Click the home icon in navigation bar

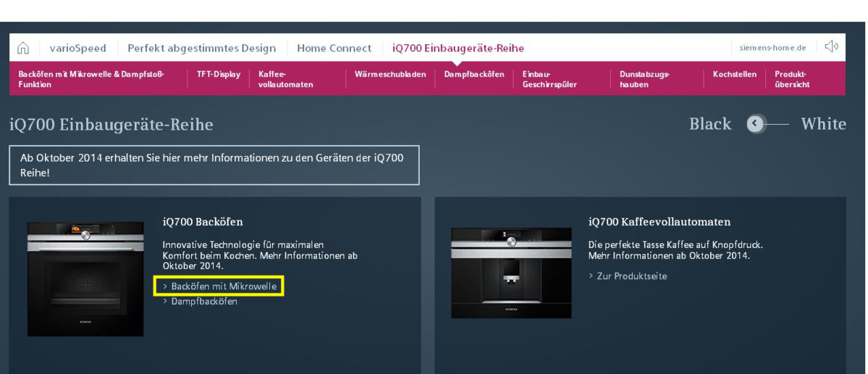pyautogui.click(x=23, y=49)
